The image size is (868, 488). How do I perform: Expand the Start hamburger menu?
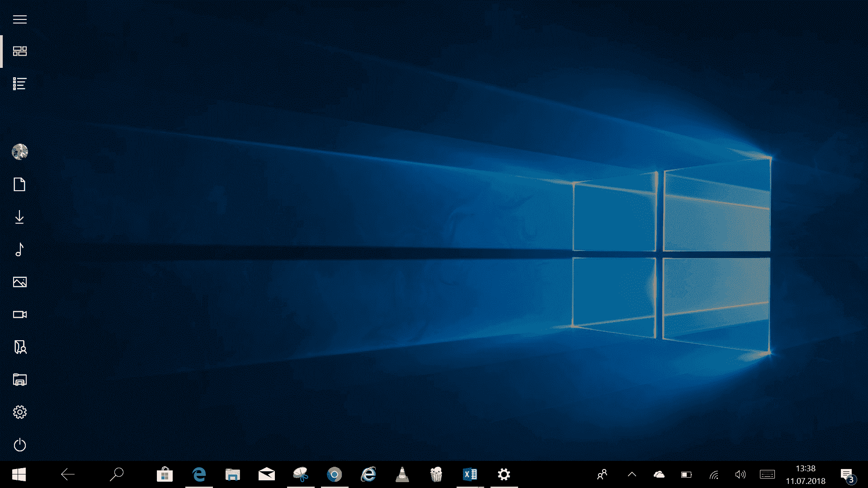coord(19,19)
